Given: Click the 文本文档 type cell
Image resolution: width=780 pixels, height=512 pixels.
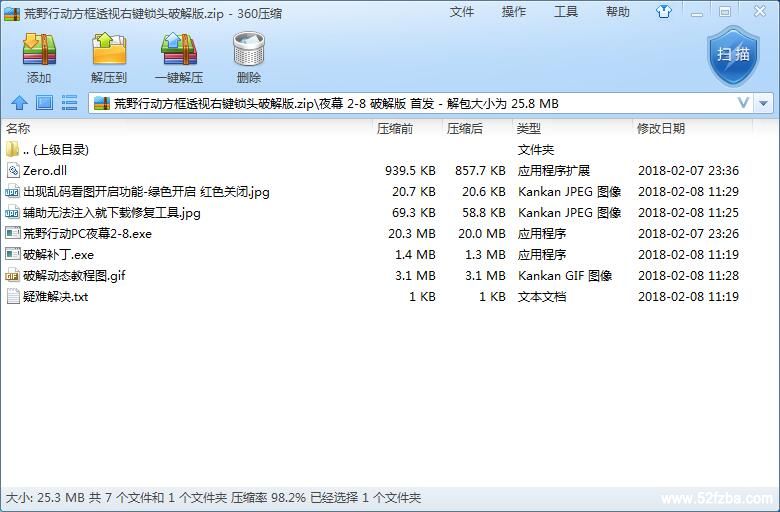Looking at the screenshot, I should (542, 297).
